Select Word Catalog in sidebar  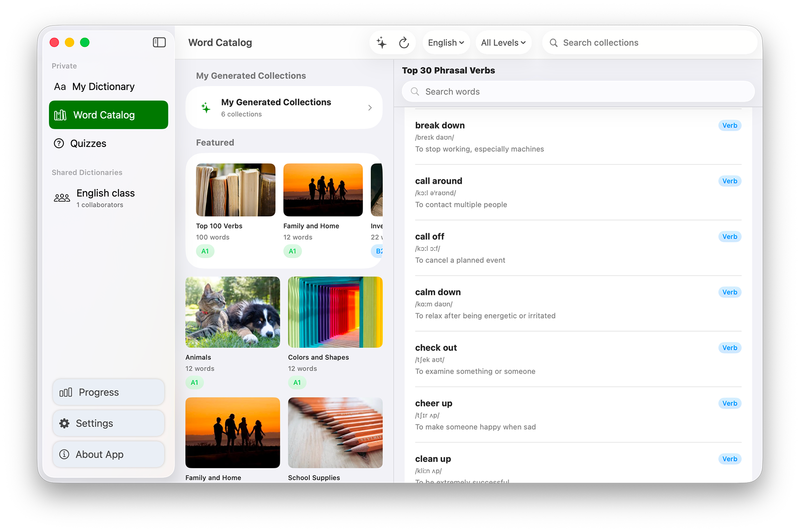click(108, 115)
